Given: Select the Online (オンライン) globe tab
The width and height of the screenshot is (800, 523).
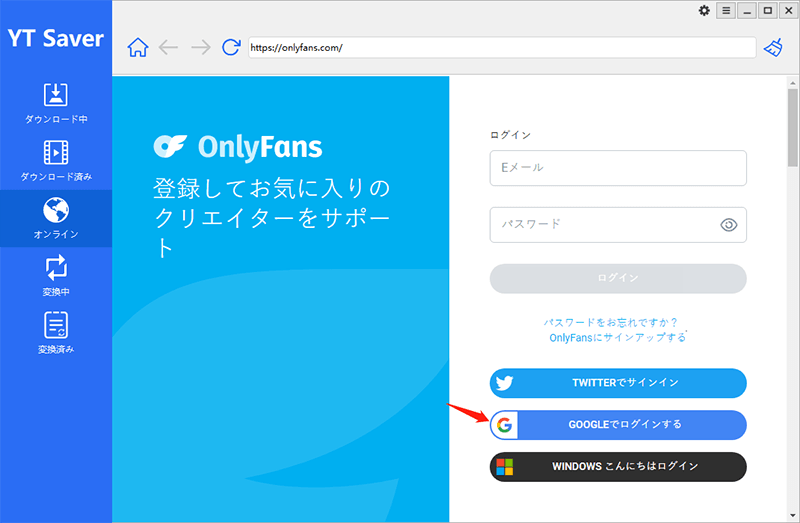Looking at the screenshot, I should (56, 218).
